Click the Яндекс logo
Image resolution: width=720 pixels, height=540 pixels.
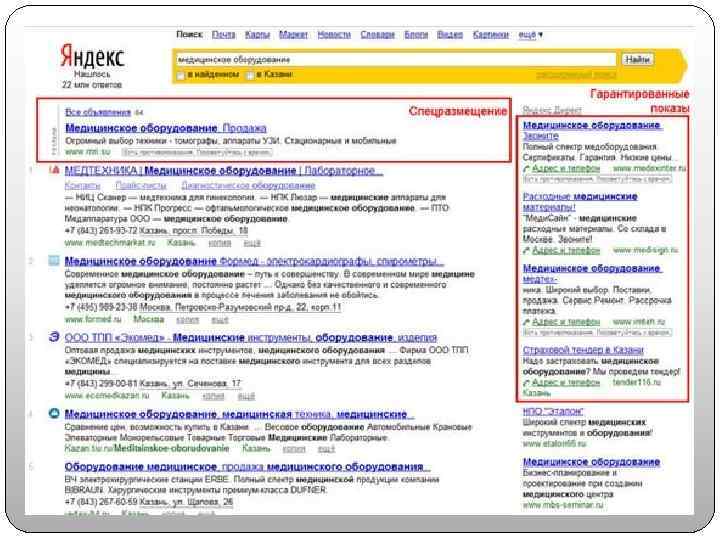click(x=92, y=56)
